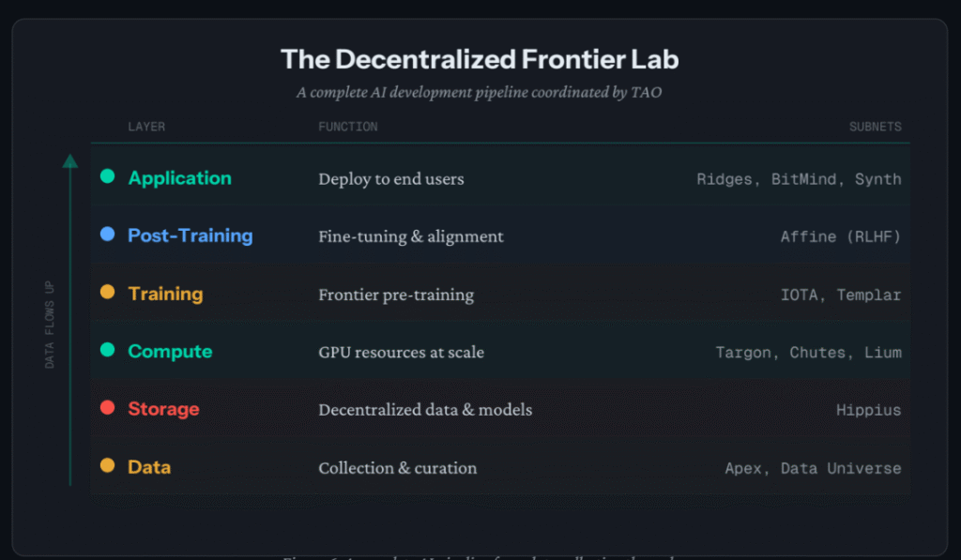Click the Decentralized Frontier Lab title
The height and width of the screenshot is (560, 961).
[480, 60]
